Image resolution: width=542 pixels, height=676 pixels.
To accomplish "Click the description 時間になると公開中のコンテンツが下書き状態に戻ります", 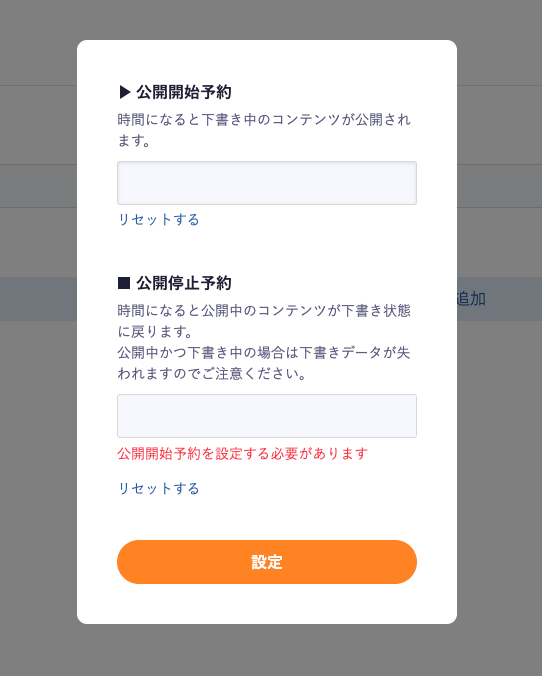I will (264, 321).
